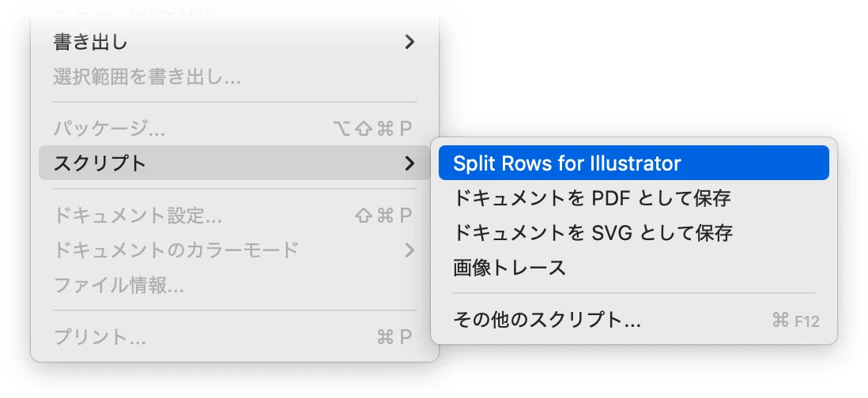Click the arrow next to 書き出し
This screenshot has height=398, width=868.
click(x=409, y=42)
